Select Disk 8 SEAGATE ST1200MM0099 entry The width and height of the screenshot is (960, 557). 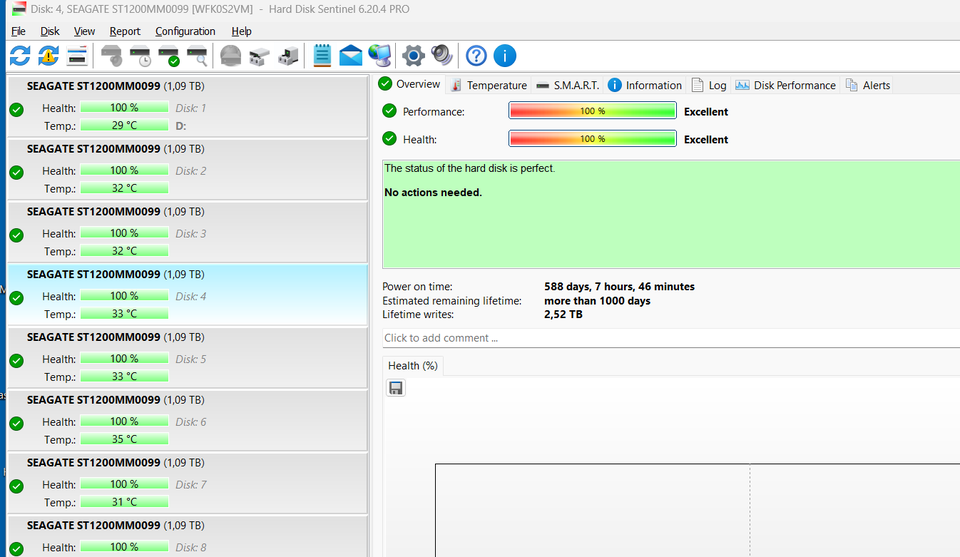(187, 536)
